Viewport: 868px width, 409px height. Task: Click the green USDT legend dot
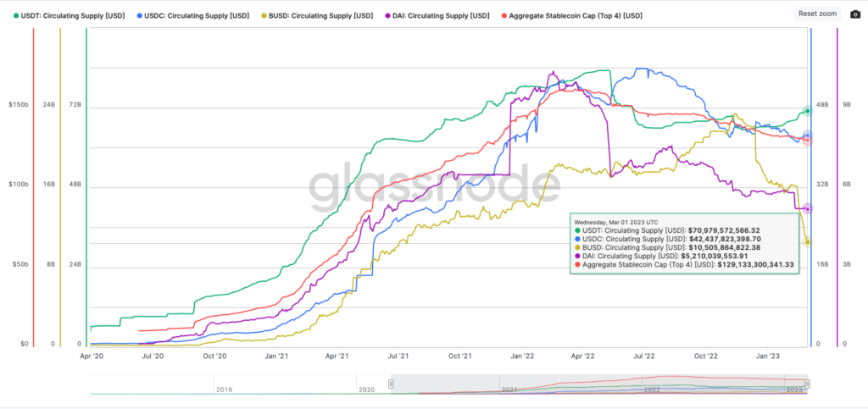(16, 15)
